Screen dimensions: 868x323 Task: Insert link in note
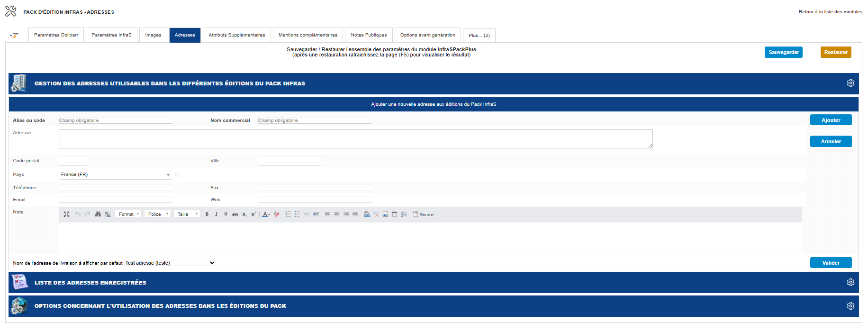point(367,214)
